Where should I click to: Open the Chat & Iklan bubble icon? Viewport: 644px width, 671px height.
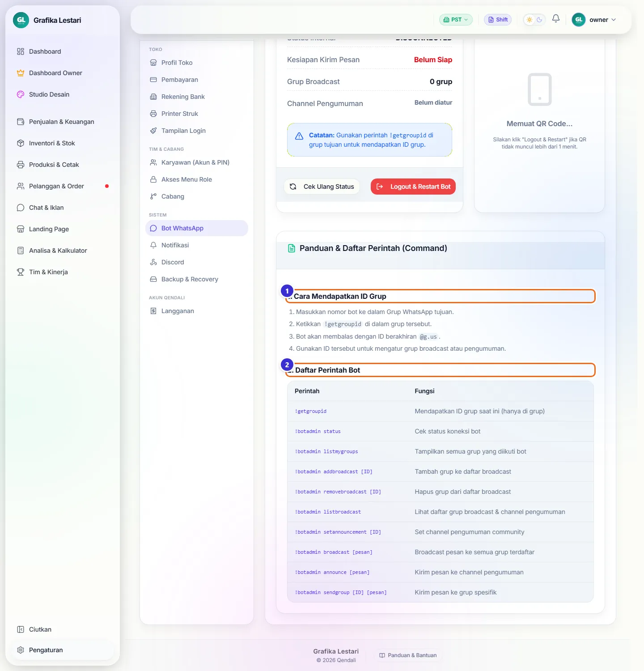[21, 208]
